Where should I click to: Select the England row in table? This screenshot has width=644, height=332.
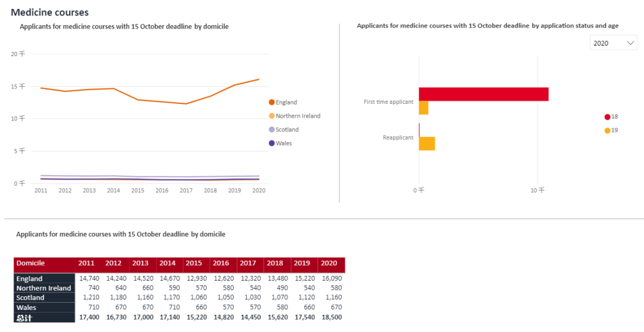(x=30, y=279)
